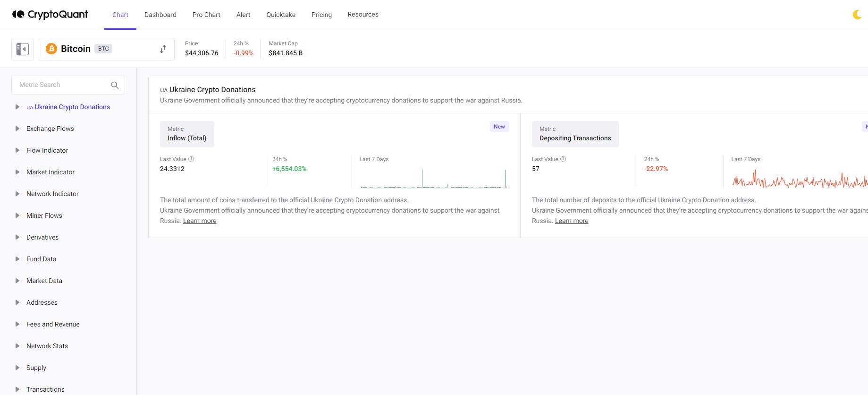The height and width of the screenshot is (395, 868).
Task: Click the 57 last value
Action: (536, 169)
